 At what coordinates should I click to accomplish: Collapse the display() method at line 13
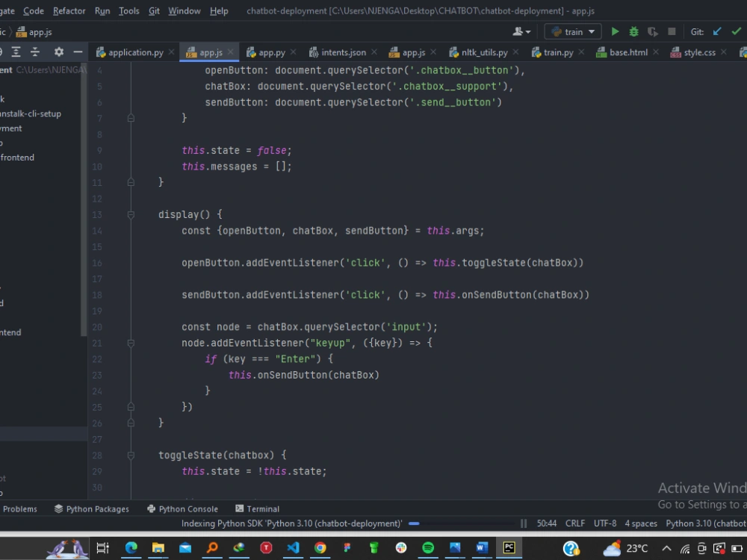pyautogui.click(x=131, y=215)
